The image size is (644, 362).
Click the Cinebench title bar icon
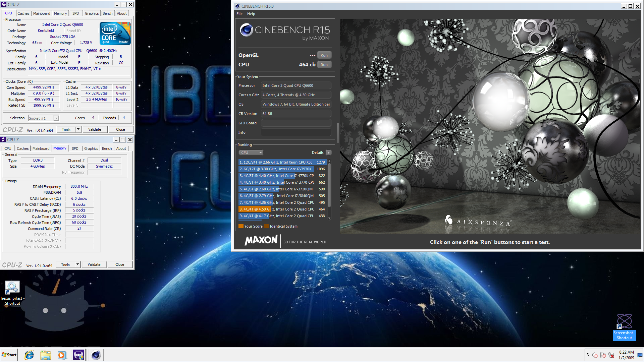(237, 6)
